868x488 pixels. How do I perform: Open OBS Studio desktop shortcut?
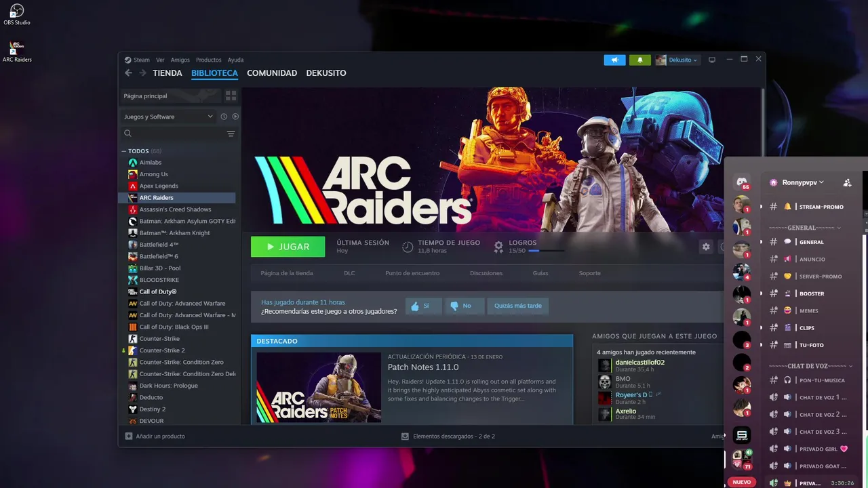pos(17,14)
